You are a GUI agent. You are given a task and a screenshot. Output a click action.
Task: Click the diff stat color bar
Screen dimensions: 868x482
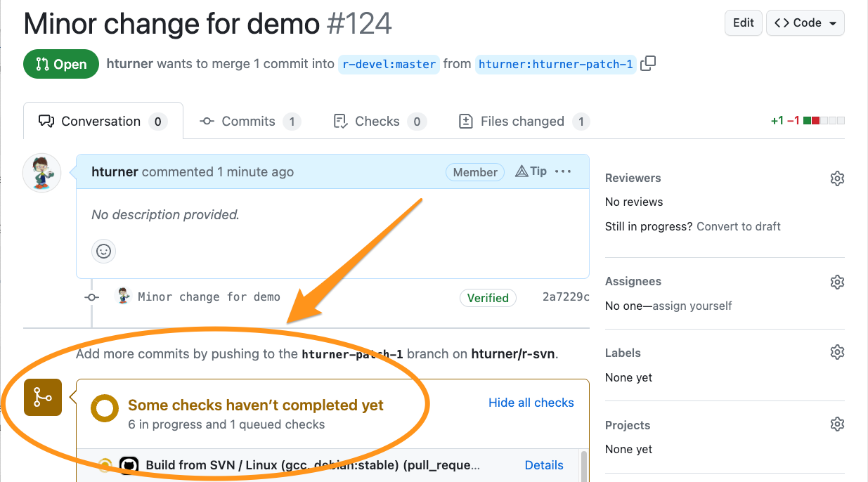pyautogui.click(x=824, y=121)
